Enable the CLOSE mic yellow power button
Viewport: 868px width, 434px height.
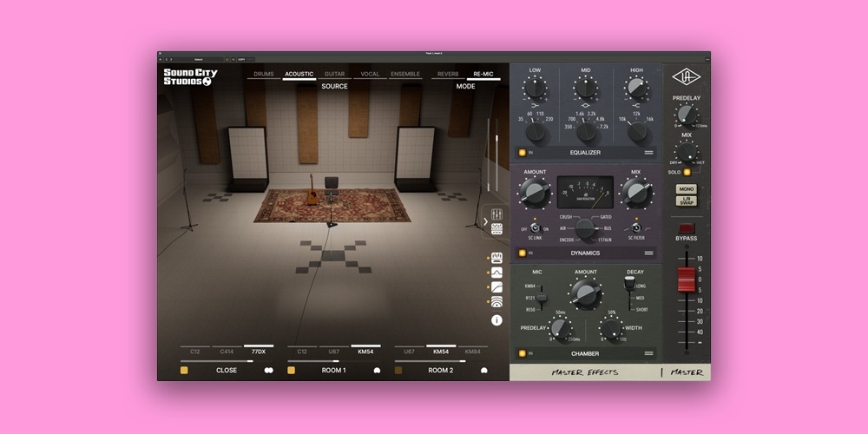[184, 371]
